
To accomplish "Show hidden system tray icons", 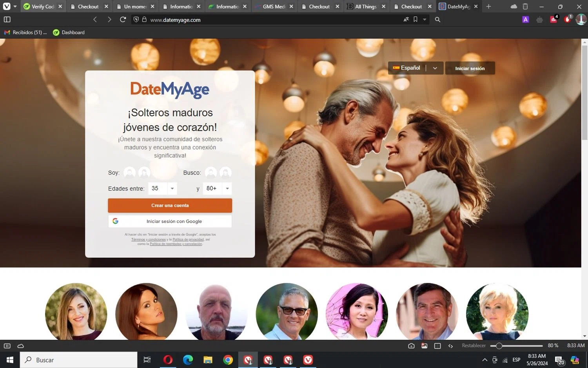I will [x=485, y=360].
